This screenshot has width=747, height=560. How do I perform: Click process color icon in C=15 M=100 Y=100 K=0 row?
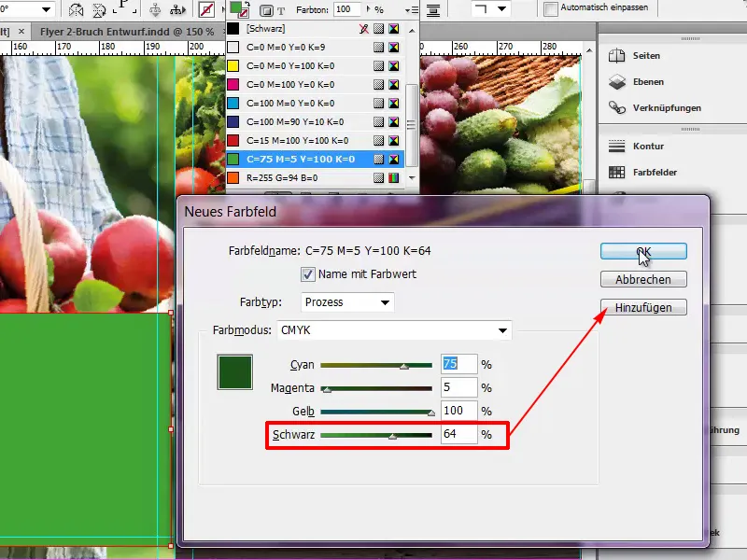click(x=379, y=141)
